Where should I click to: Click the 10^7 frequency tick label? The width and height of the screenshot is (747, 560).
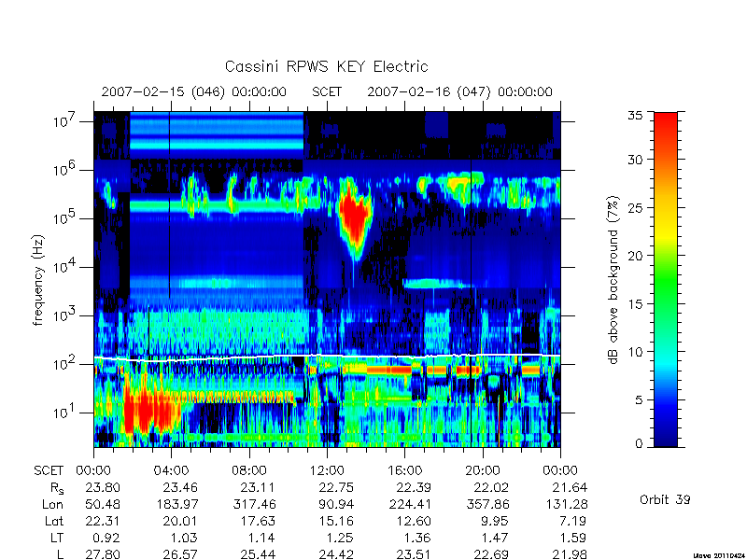click(64, 121)
